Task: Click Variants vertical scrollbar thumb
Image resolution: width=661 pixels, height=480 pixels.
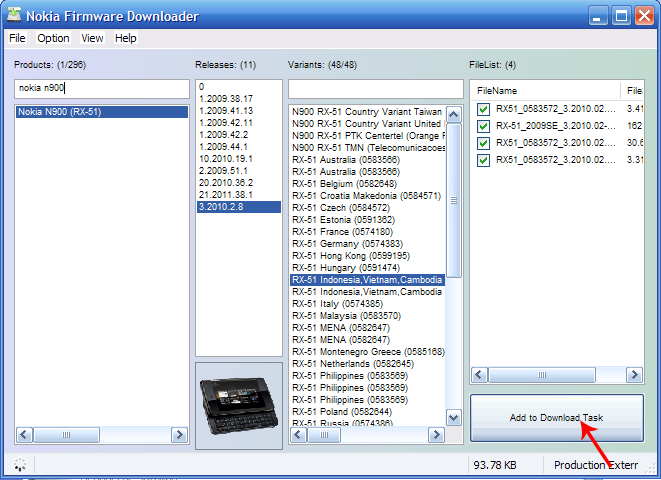Action: pyautogui.click(x=454, y=200)
